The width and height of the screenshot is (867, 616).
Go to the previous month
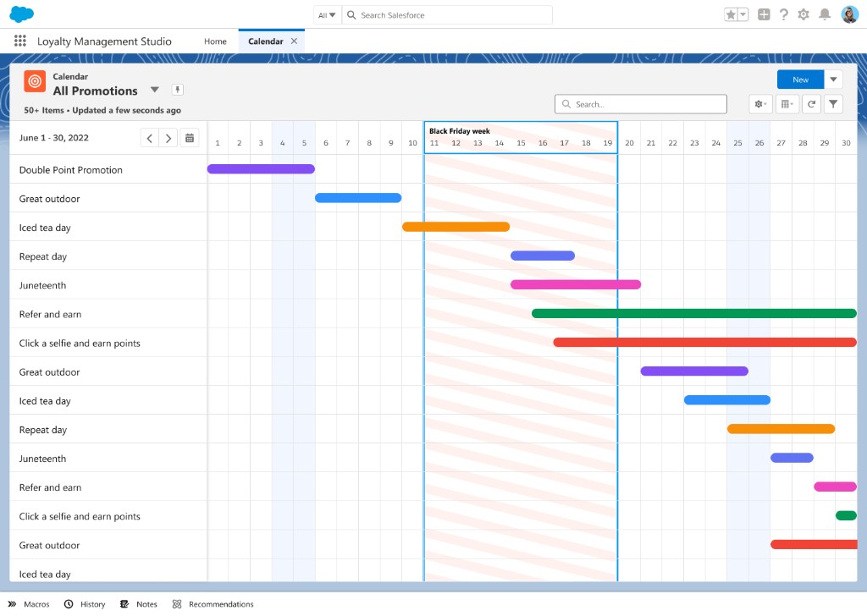(150, 138)
